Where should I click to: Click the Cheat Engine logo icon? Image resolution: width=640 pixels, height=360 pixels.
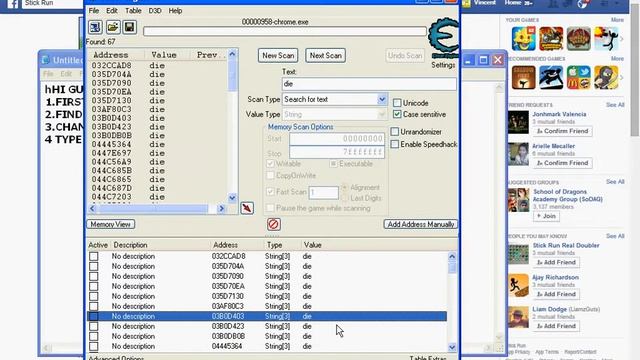[444, 38]
